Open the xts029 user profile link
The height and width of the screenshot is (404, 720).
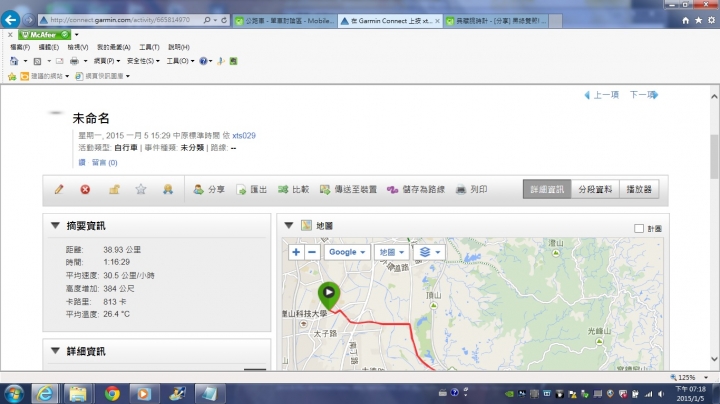coord(244,135)
